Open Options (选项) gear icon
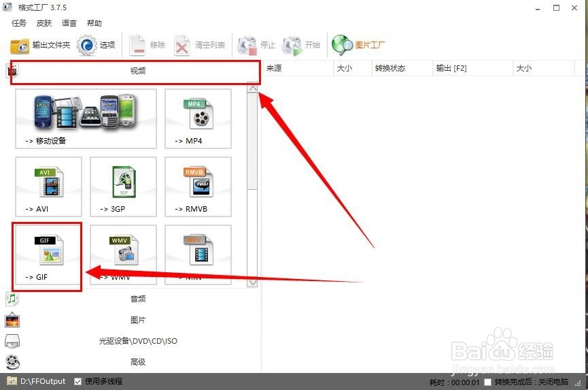Viewport: 588px width, 390px height. (87, 46)
